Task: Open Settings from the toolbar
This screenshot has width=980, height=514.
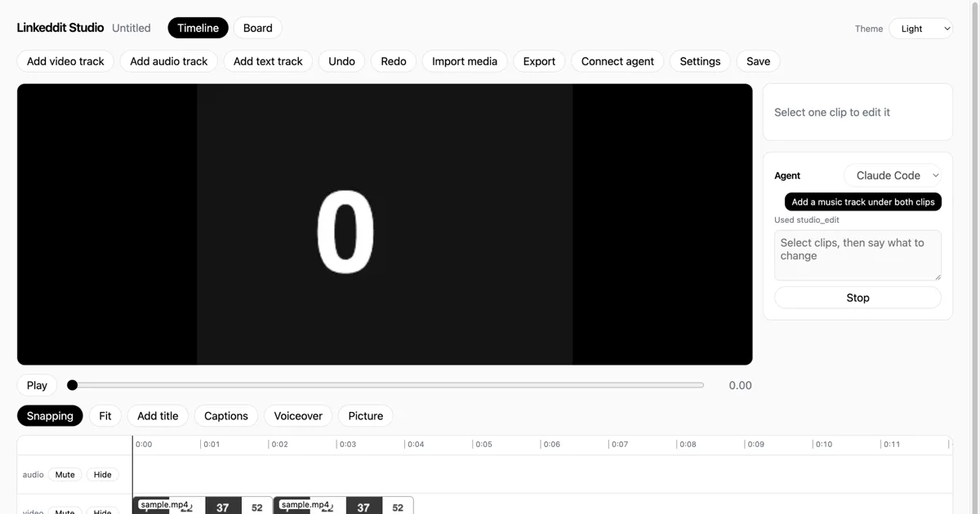Action: point(700,61)
